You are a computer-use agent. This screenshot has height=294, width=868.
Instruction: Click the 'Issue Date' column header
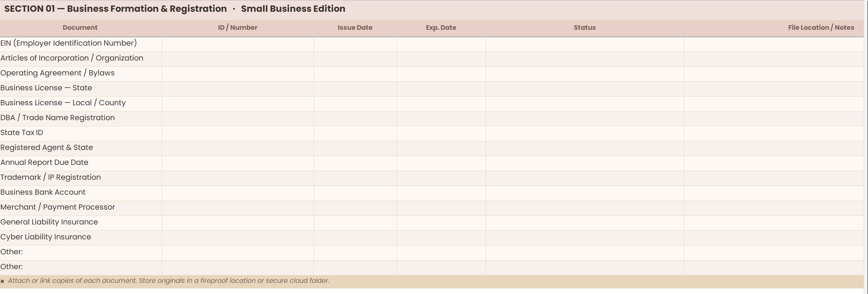click(x=355, y=27)
